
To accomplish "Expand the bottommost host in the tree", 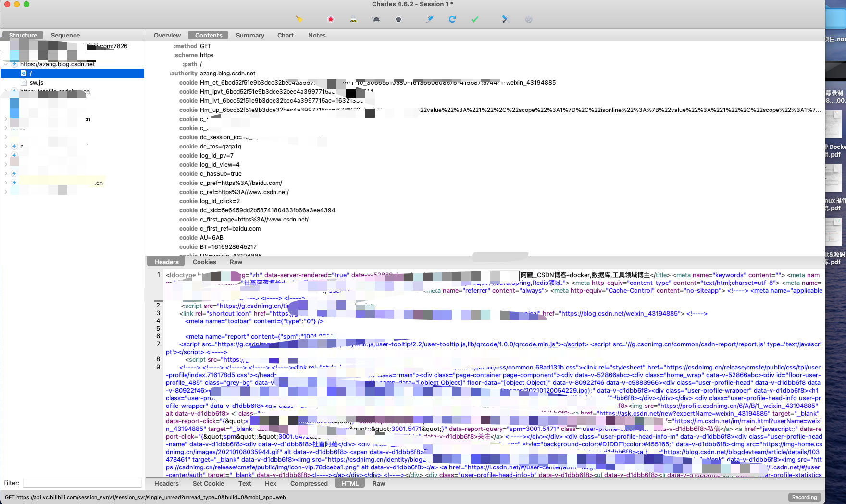I will click(6, 192).
